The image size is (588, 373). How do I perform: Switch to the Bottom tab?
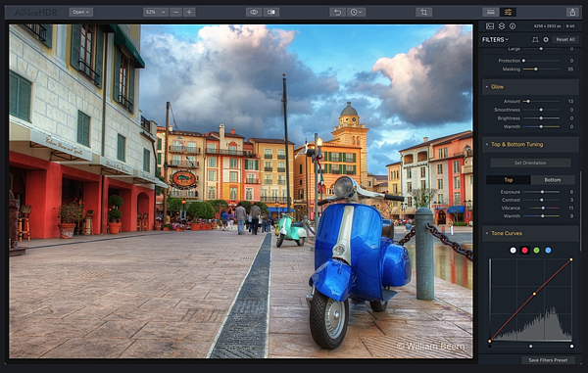coord(553,180)
